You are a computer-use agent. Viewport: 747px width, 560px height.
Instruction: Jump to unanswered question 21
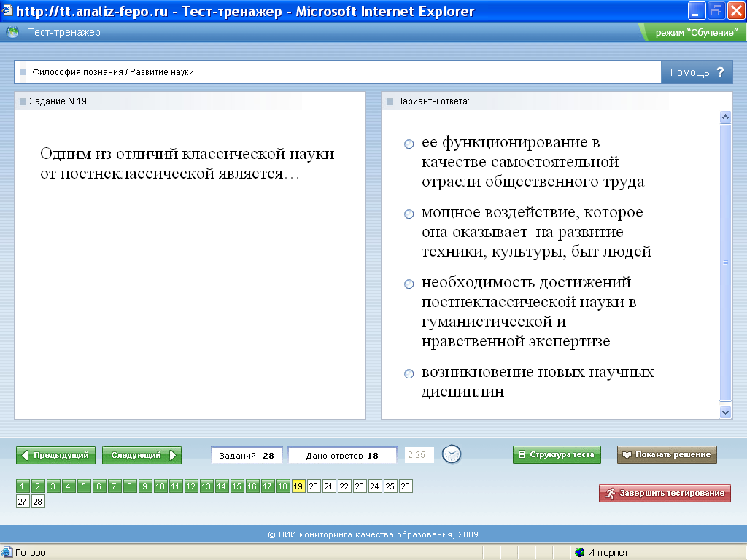click(329, 486)
